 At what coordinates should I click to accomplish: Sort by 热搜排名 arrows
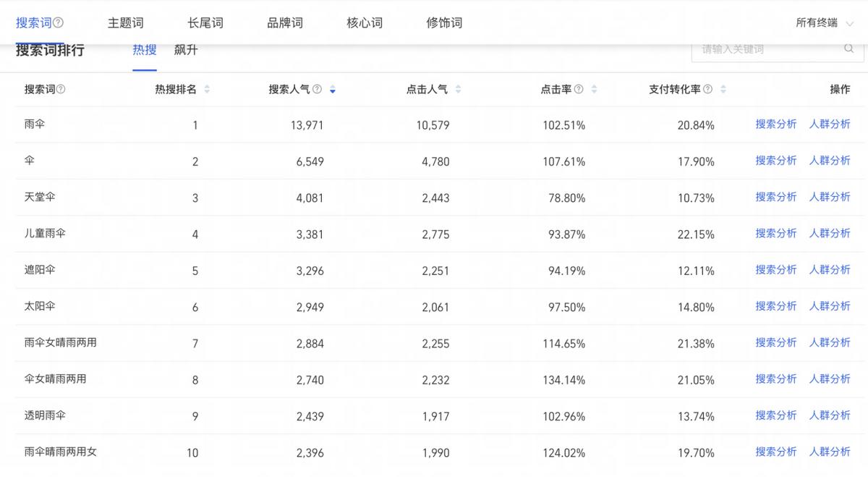pyautogui.click(x=207, y=89)
